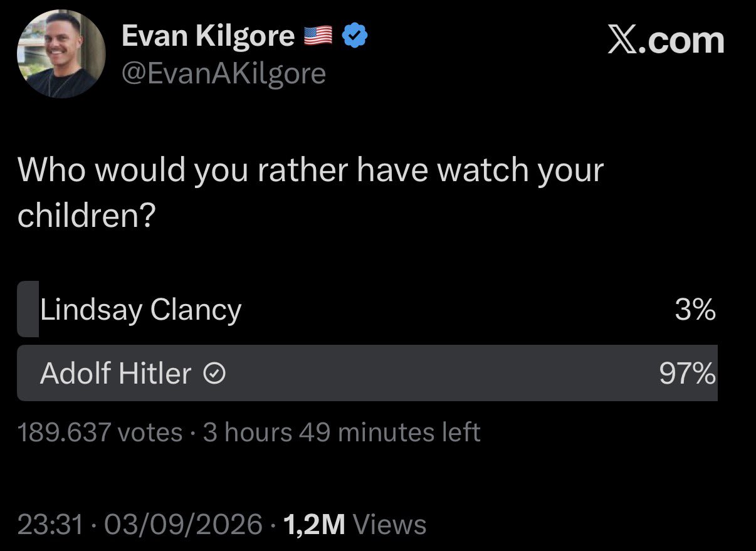Click the X logo letter in X.com
The image size is (756, 551).
pos(621,41)
